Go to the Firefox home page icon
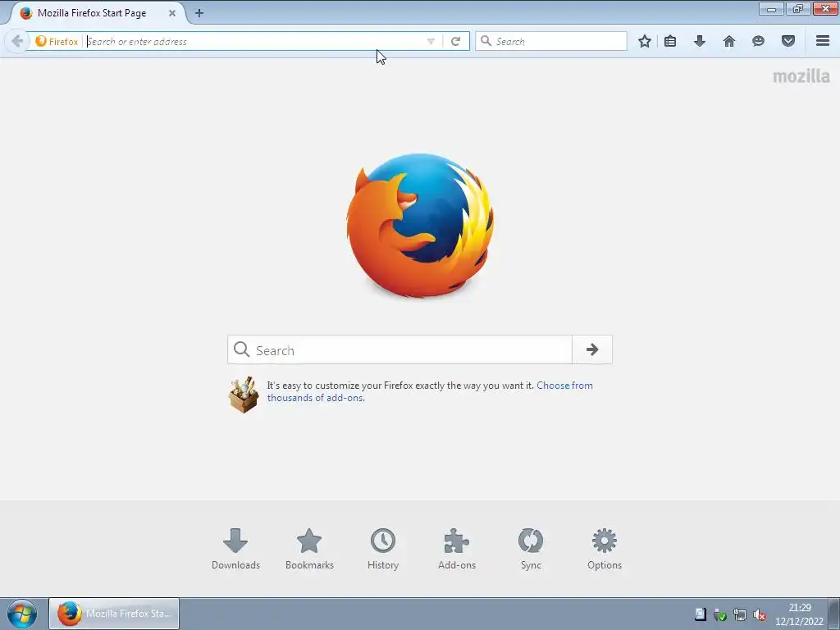This screenshot has height=630, width=840. [729, 41]
